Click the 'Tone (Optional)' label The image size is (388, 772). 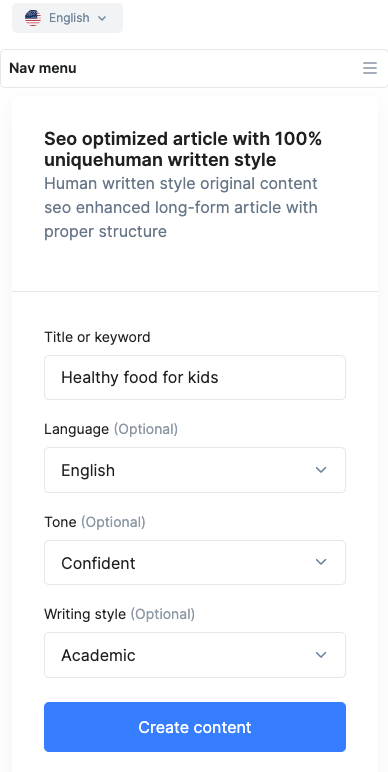pos(95,522)
